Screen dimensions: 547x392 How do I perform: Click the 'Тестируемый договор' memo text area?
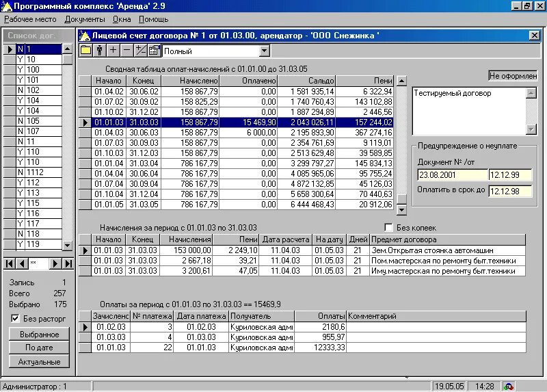pos(469,112)
